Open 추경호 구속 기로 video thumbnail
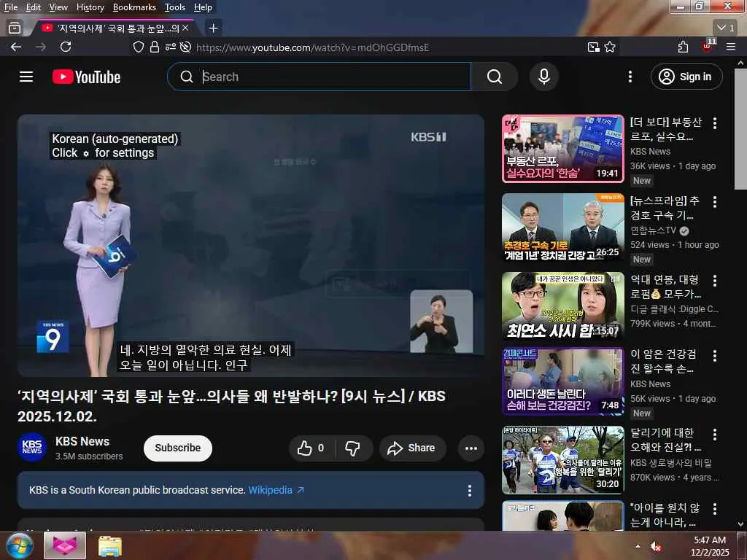This screenshot has width=747, height=560. point(563,227)
